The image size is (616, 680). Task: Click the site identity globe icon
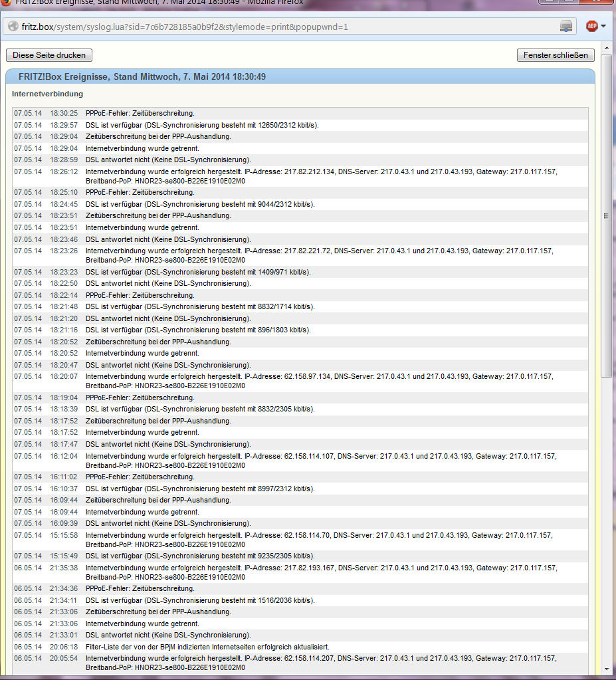(x=13, y=27)
